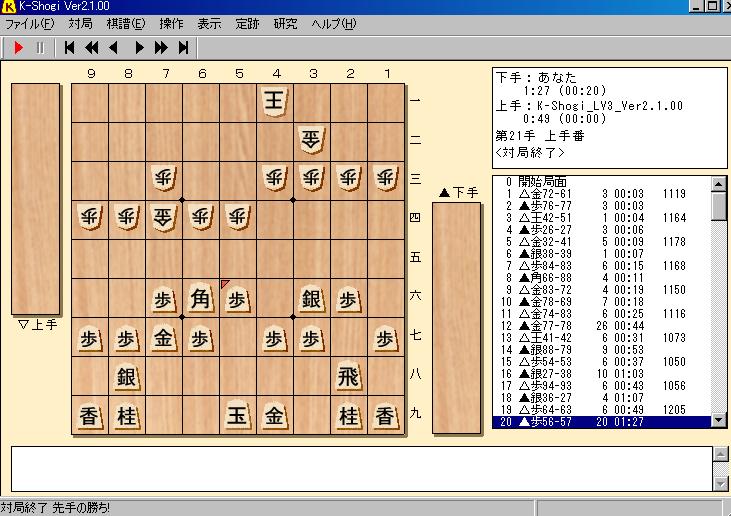Click the red play start button

tap(18, 48)
